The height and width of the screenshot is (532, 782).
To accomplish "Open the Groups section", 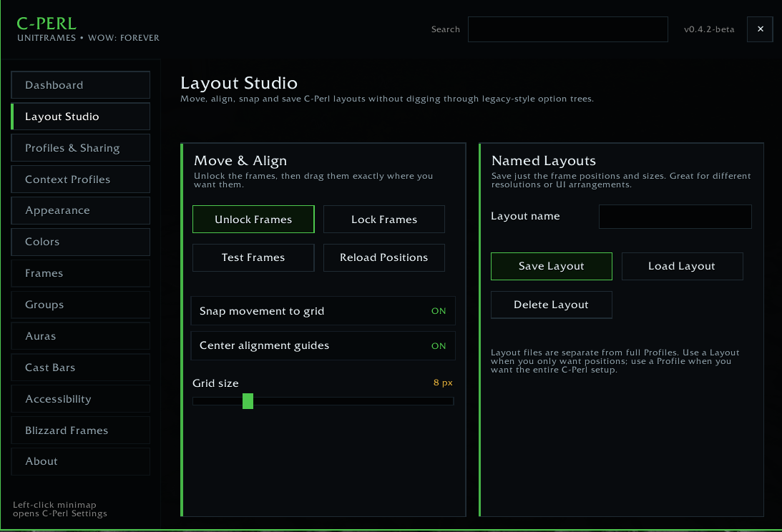I will pos(80,305).
